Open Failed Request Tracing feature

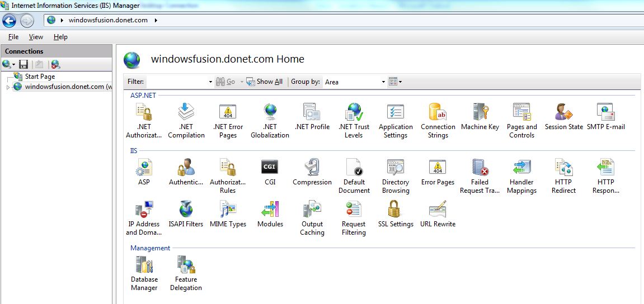[x=480, y=176]
